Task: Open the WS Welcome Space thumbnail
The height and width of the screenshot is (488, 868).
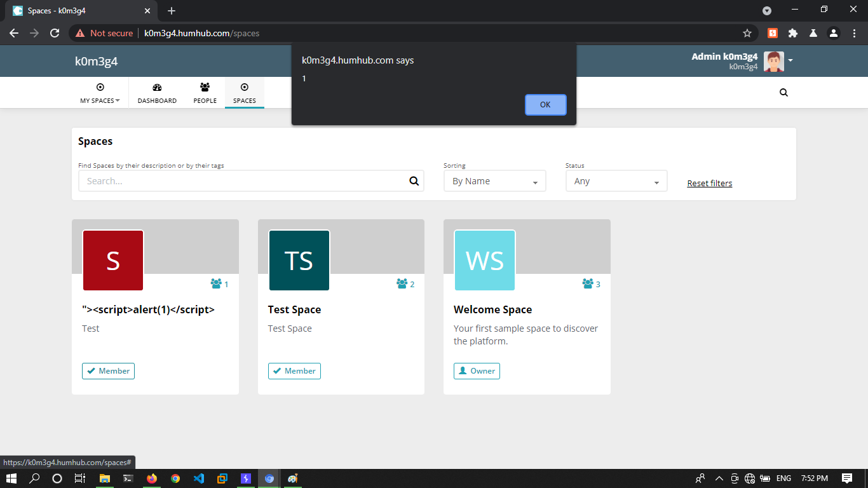Action: tap(485, 261)
